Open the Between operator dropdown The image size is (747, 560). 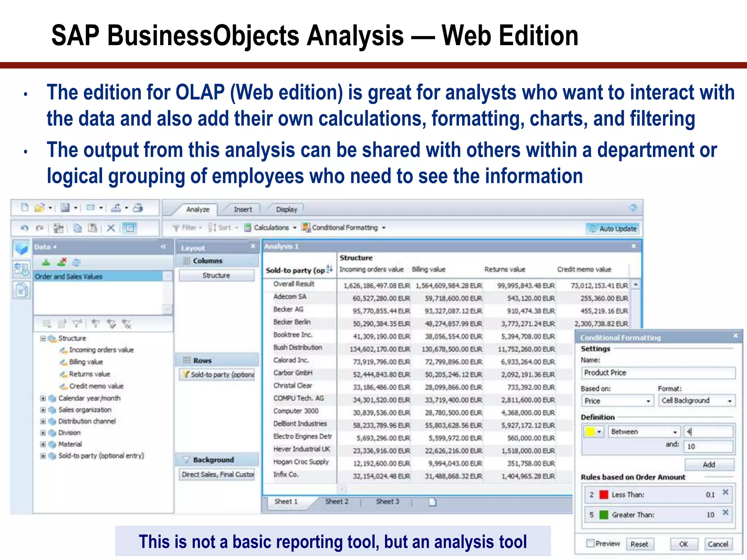644,432
